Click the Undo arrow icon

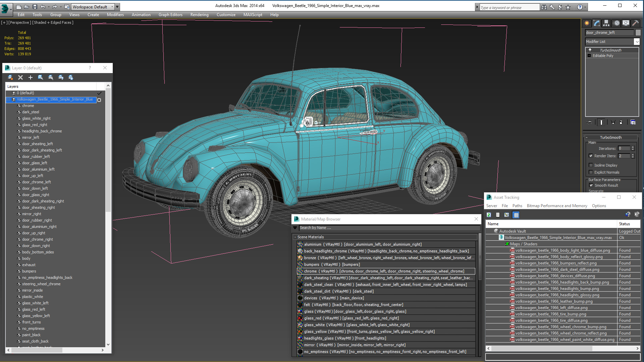click(x=43, y=7)
